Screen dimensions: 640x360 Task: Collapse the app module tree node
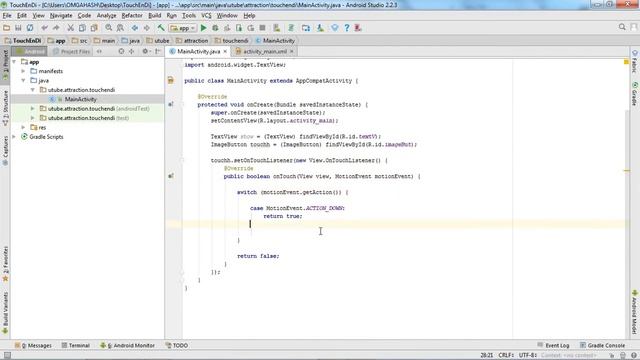tap(14, 62)
